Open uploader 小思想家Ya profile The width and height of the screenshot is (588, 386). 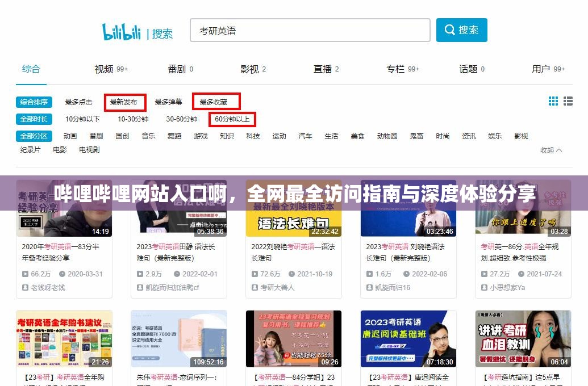pos(503,287)
